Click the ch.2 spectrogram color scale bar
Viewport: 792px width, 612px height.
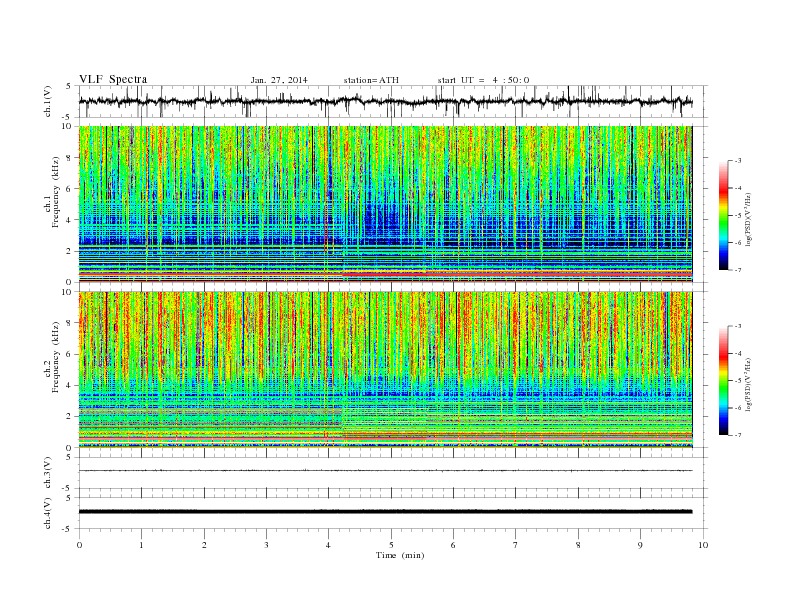[723, 380]
